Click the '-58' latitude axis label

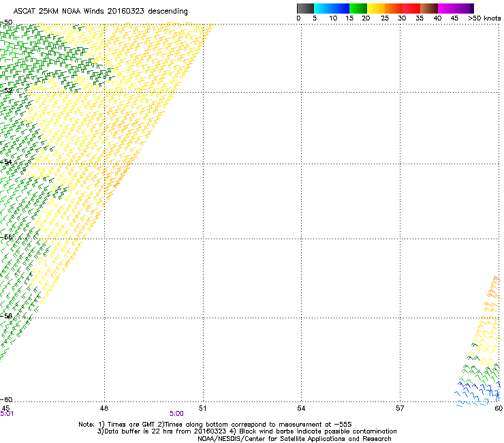click(6, 316)
